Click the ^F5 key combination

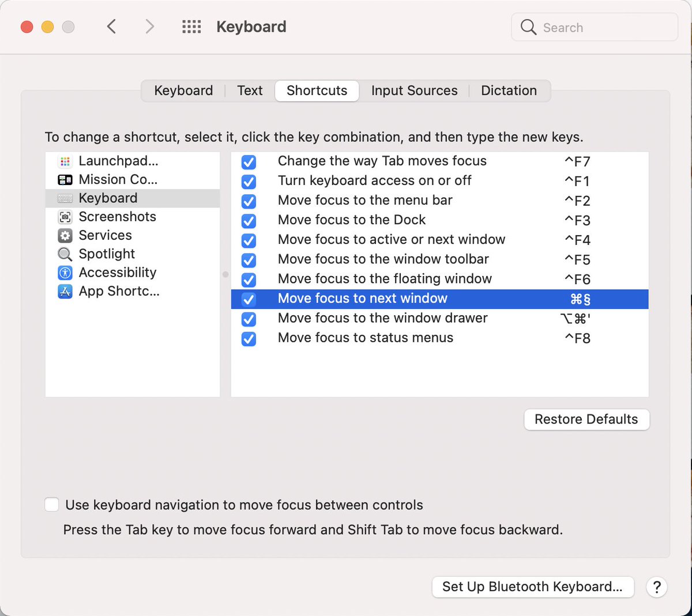click(577, 260)
